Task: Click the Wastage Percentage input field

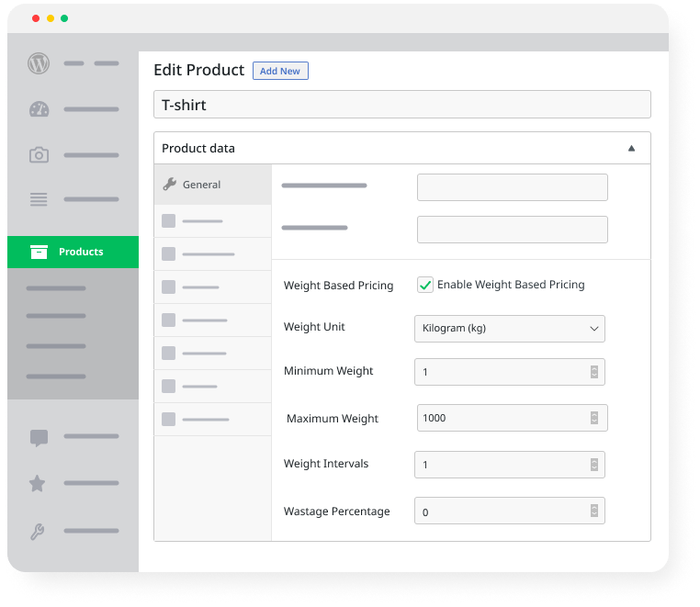Action: pyautogui.click(x=510, y=511)
